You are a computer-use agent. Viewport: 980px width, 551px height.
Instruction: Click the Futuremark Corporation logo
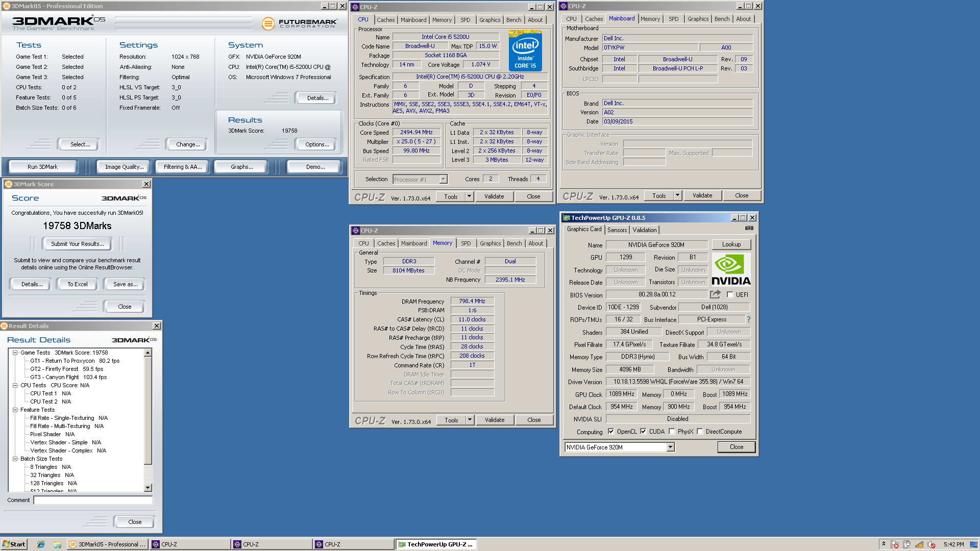coord(300,23)
